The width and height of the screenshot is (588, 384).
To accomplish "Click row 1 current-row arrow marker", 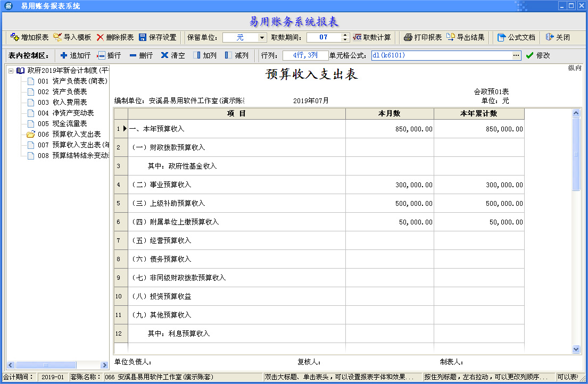I will pyautogui.click(x=125, y=129).
